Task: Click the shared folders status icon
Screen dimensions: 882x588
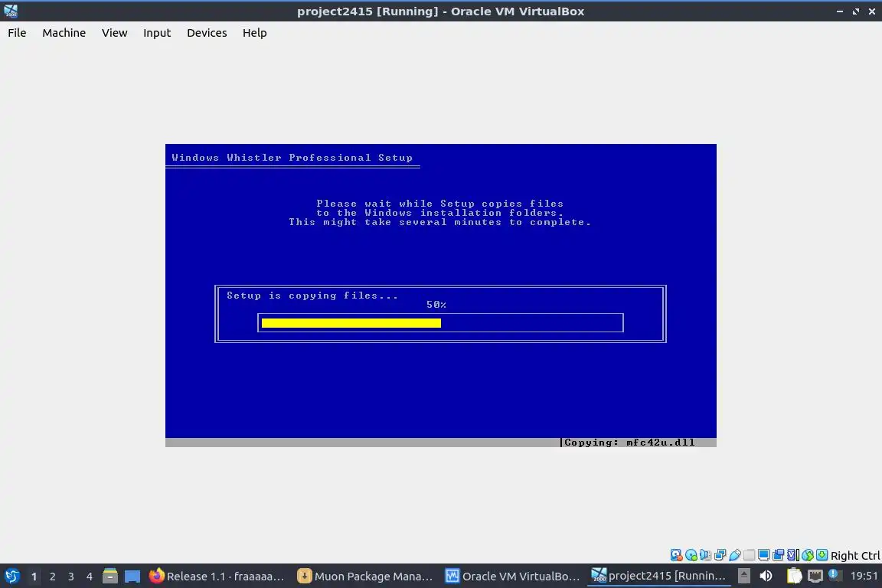Action: [750, 555]
